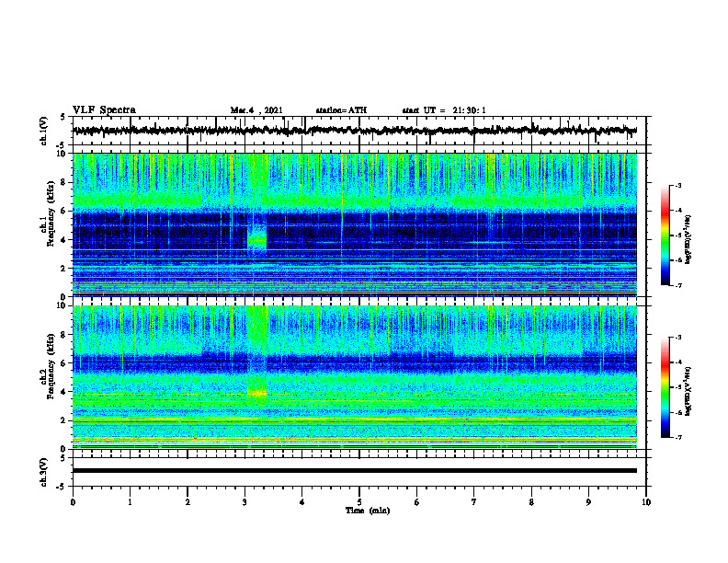Click the "-3" value on ch.2 color scale
This screenshot has height=563, width=728.
(x=677, y=338)
